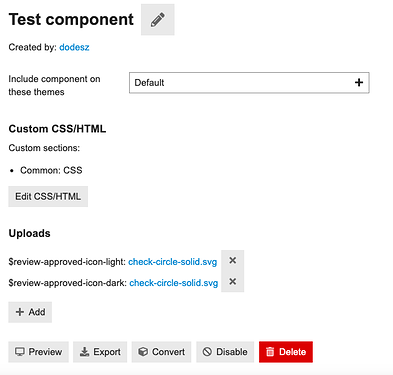Open check-circle-solid.svg link for review-approved-icon-dark

(174, 283)
